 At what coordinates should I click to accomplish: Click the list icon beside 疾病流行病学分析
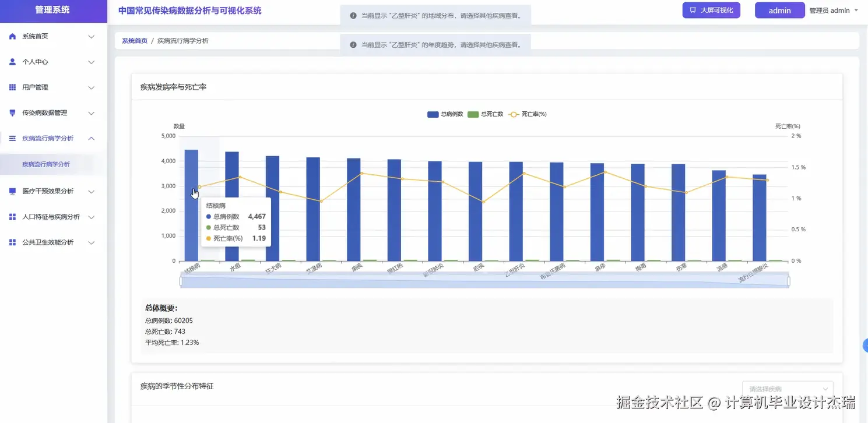tap(12, 138)
